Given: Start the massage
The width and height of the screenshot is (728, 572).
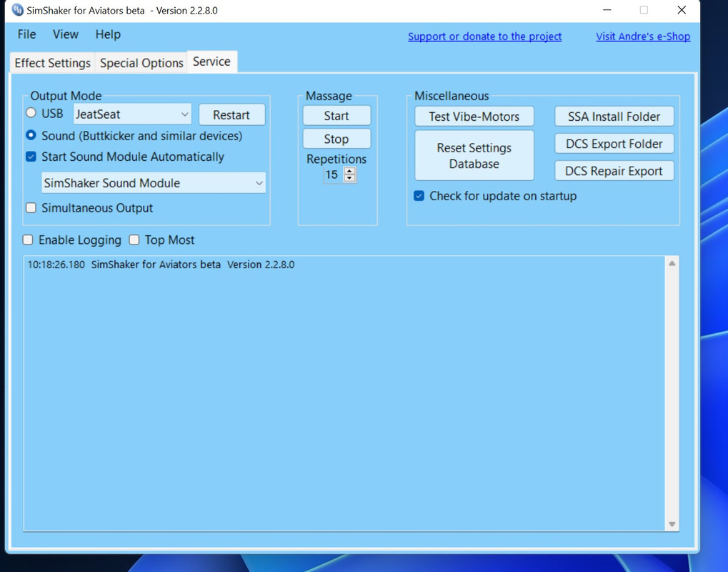Looking at the screenshot, I should (336, 116).
